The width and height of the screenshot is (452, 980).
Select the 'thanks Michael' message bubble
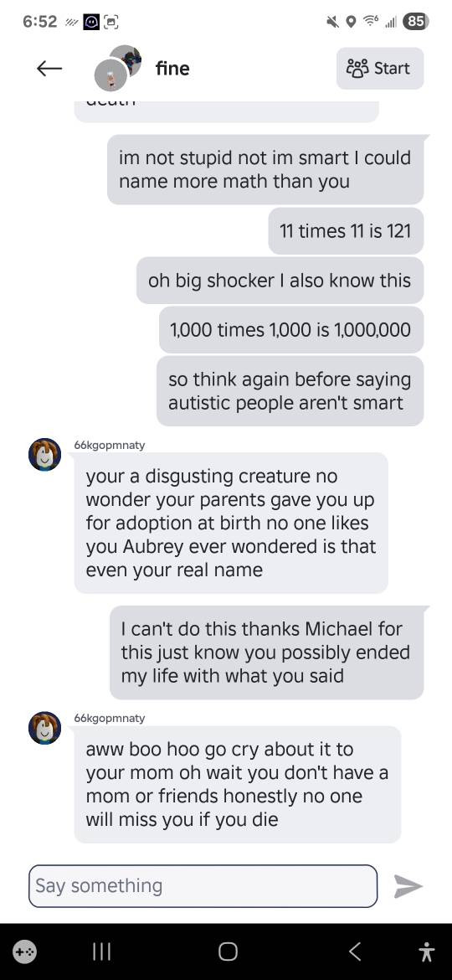[x=266, y=652]
